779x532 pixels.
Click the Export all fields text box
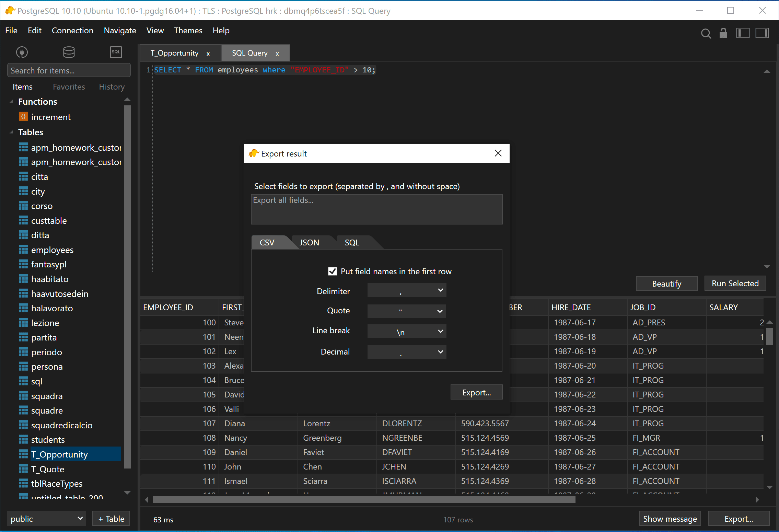coord(376,209)
